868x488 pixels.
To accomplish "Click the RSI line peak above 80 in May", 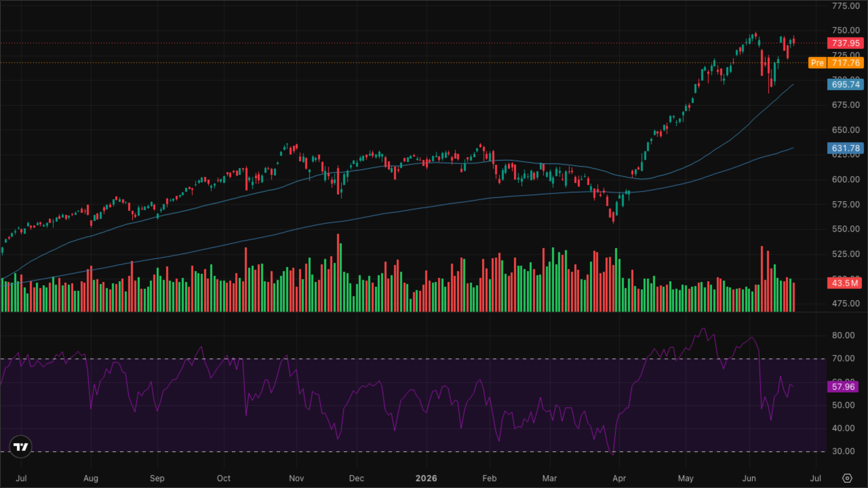I will pos(704,328).
